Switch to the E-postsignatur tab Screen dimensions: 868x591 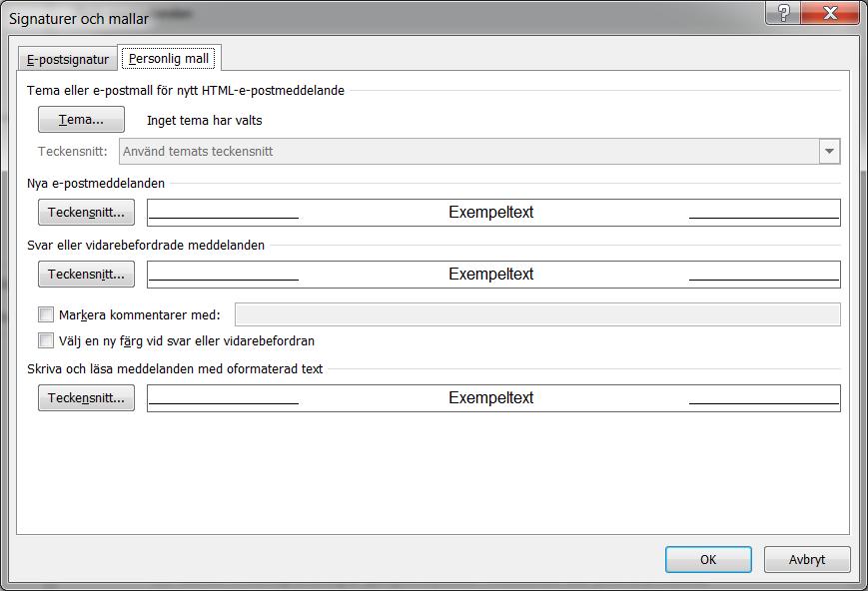pos(68,59)
